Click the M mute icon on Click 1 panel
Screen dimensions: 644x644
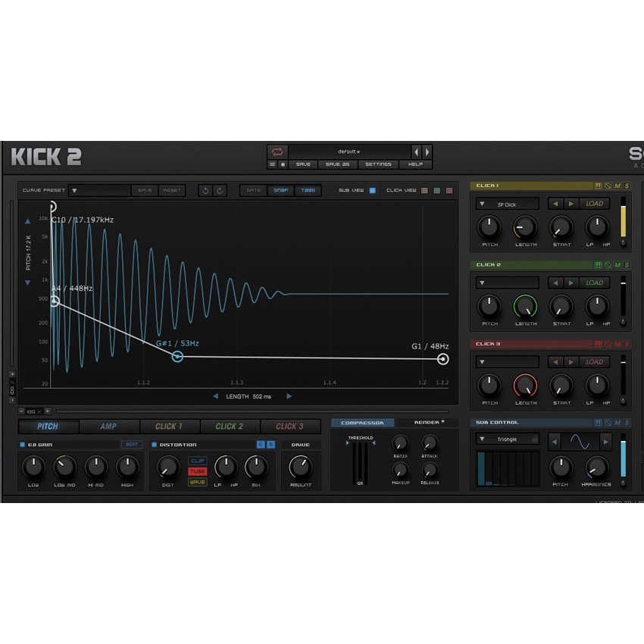coord(617,186)
